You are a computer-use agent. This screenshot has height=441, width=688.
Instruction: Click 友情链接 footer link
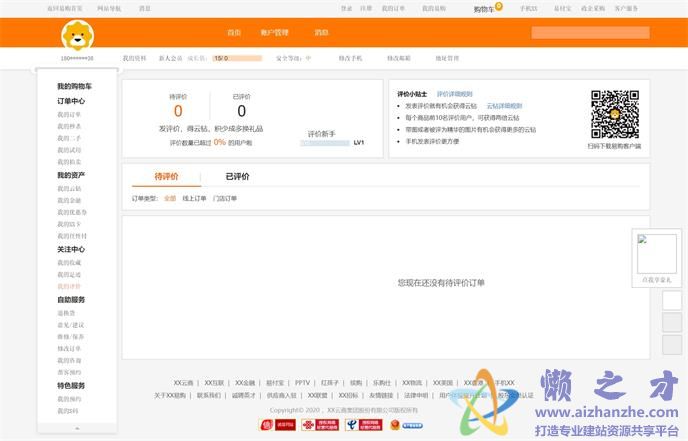click(381, 395)
